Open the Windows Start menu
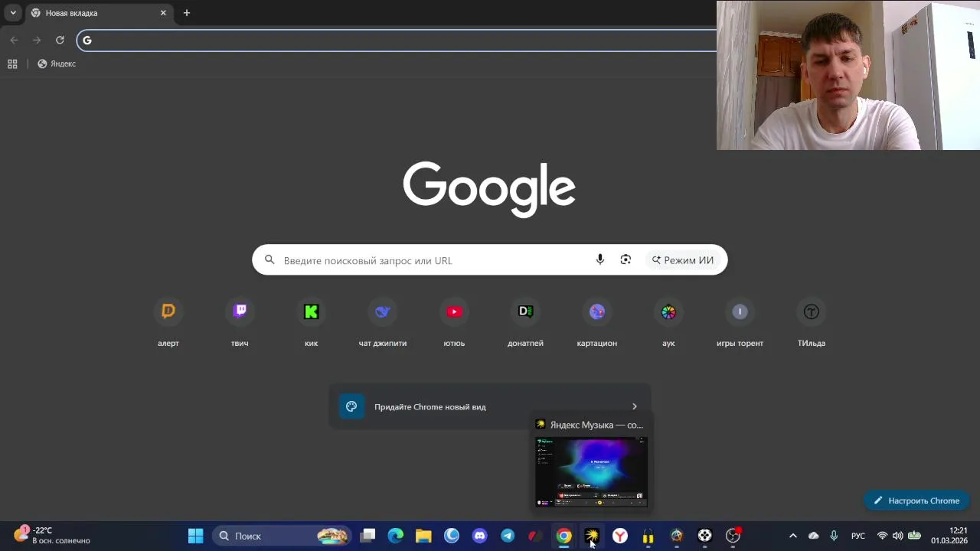 196,536
